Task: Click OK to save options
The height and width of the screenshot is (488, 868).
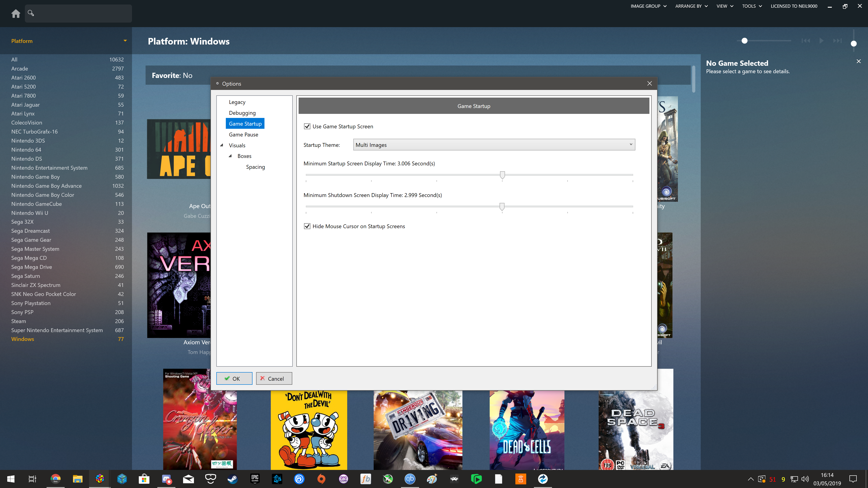Action: pos(234,379)
